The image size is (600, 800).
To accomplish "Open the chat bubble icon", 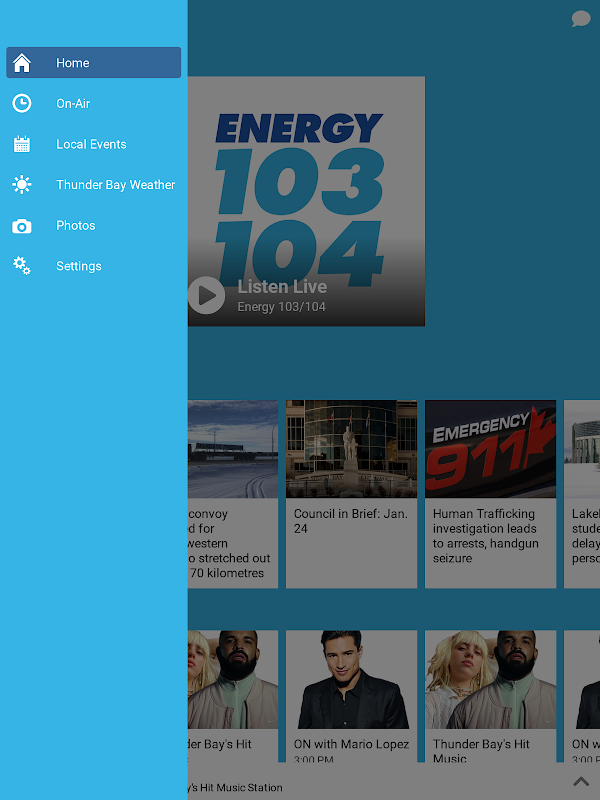I will coord(581,19).
